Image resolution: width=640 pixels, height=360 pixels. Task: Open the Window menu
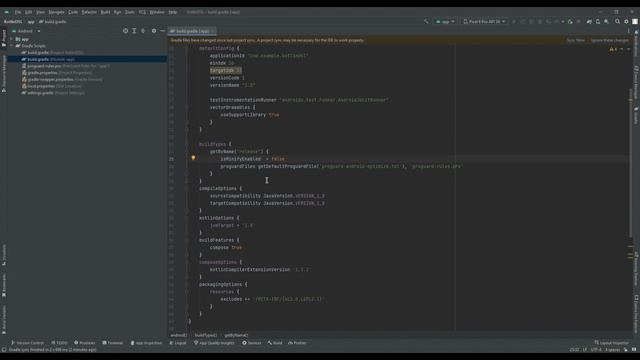(x=157, y=12)
